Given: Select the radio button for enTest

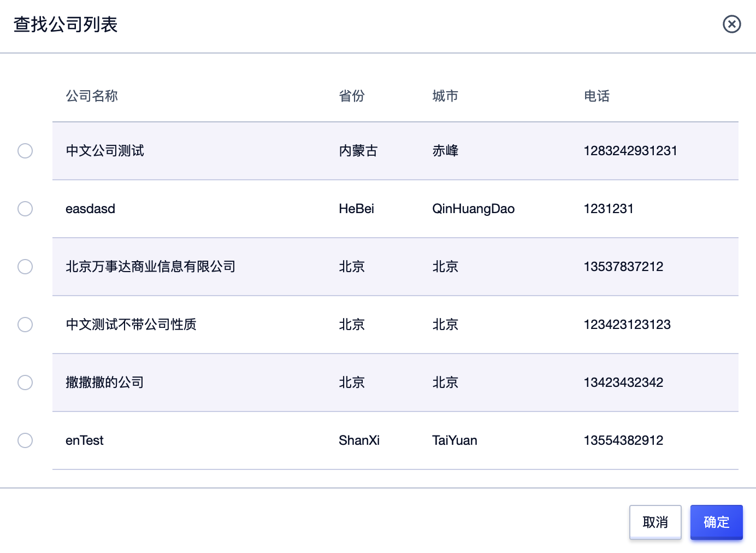Looking at the screenshot, I should pyautogui.click(x=25, y=440).
